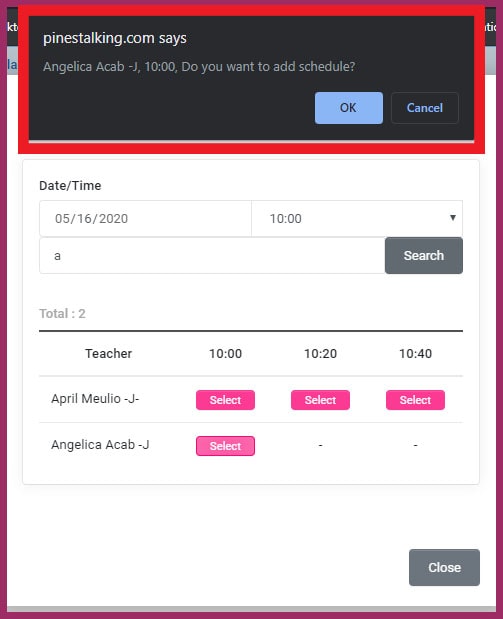Click the Date/Time label
Viewport: 503px width, 619px height.
[70, 186]
